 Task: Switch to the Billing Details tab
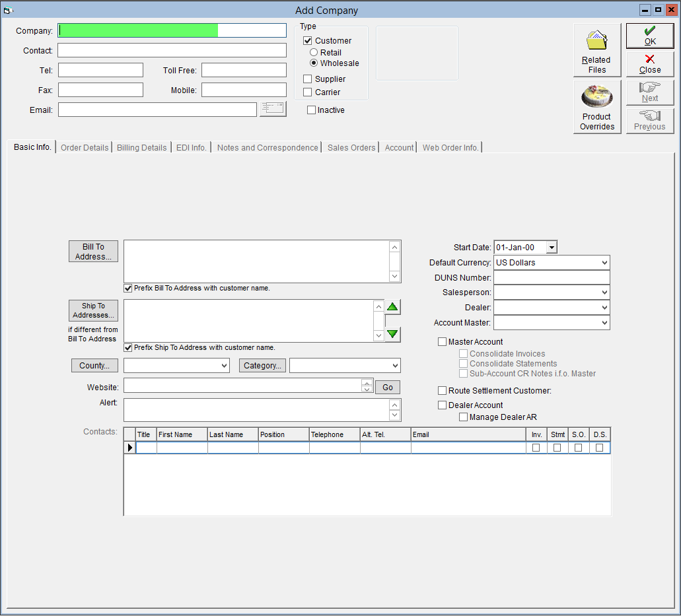point(141,148)
